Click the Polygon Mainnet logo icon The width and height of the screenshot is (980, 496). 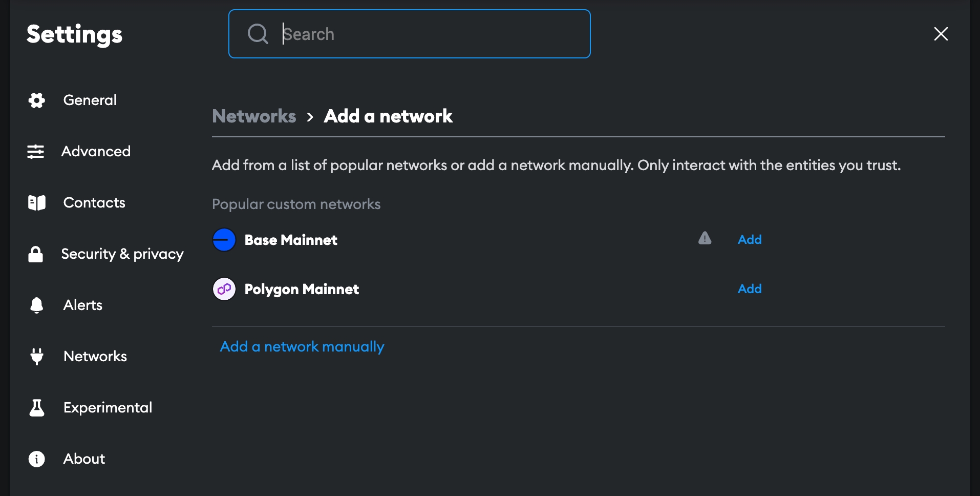point(224,290)
